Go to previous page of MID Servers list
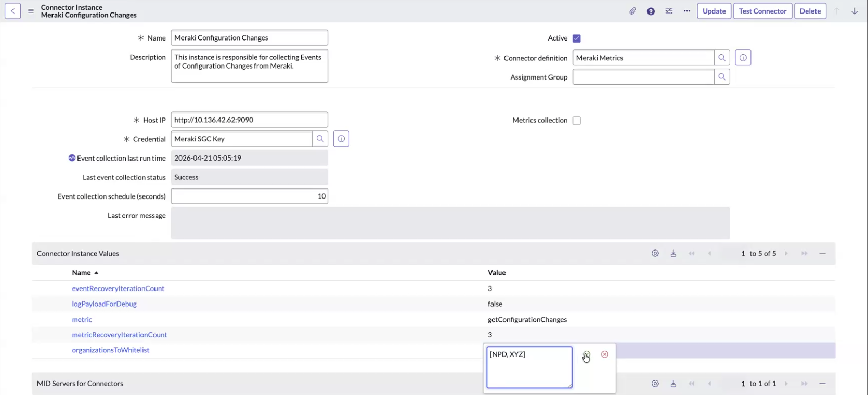Image resolution: width=868 pixels, height=395 pixels. (709, 384)
